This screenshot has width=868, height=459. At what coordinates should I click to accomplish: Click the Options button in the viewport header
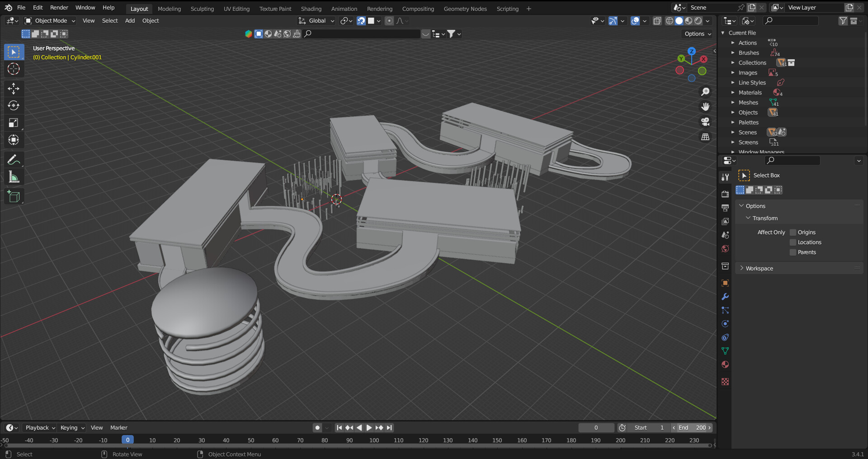[x=697, y=34]
